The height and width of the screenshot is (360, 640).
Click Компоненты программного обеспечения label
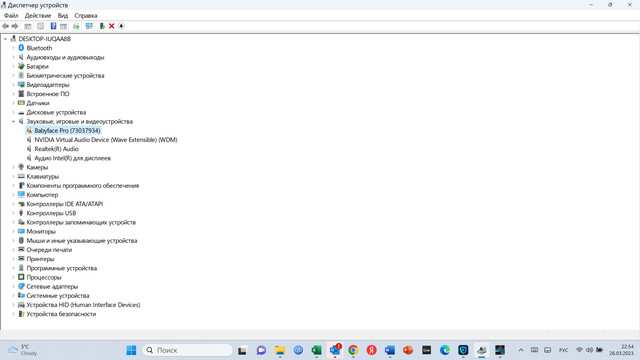click(83, 185)
